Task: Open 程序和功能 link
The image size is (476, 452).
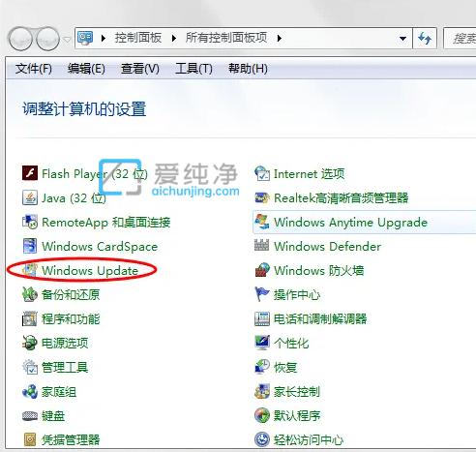Action: [x=71, y=318]
